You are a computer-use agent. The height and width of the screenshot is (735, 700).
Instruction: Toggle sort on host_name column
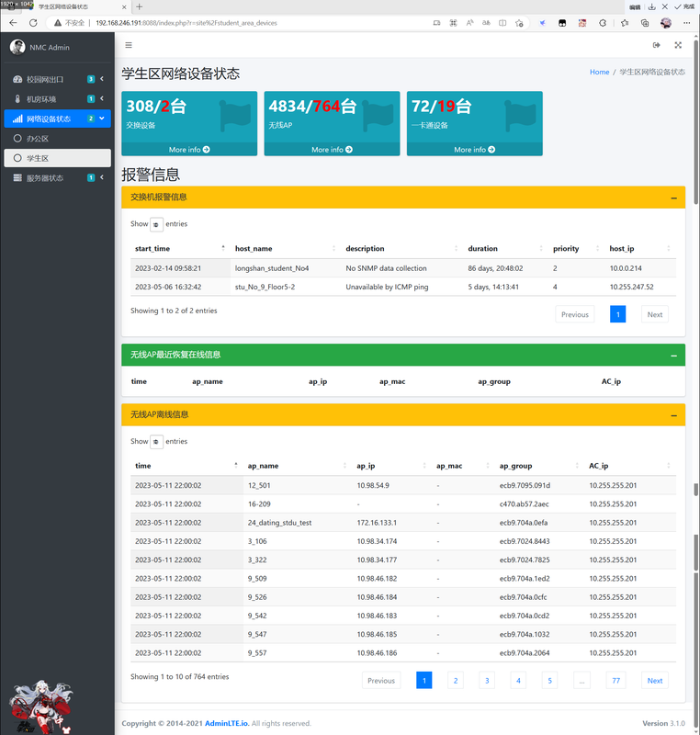(x=286, y=248)
